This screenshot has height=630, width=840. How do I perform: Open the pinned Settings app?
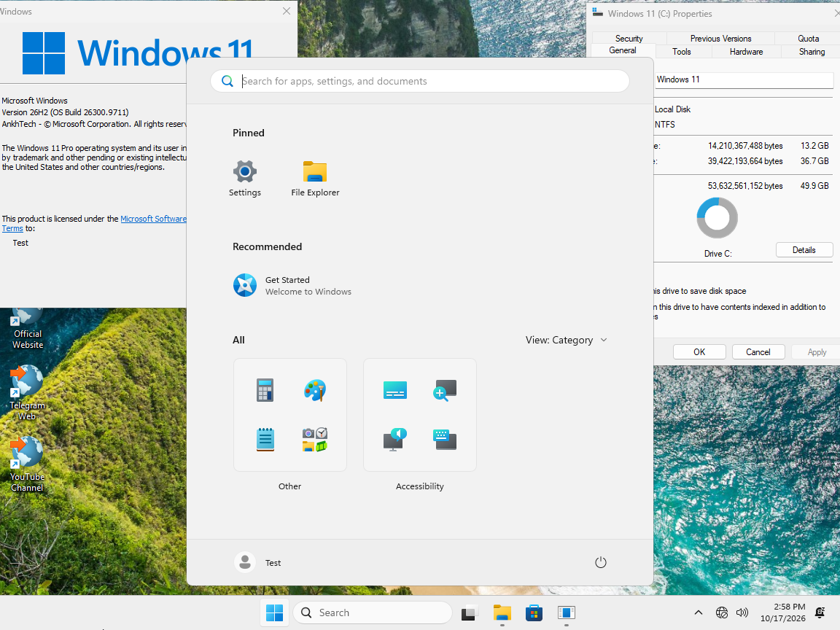[245, 179]
